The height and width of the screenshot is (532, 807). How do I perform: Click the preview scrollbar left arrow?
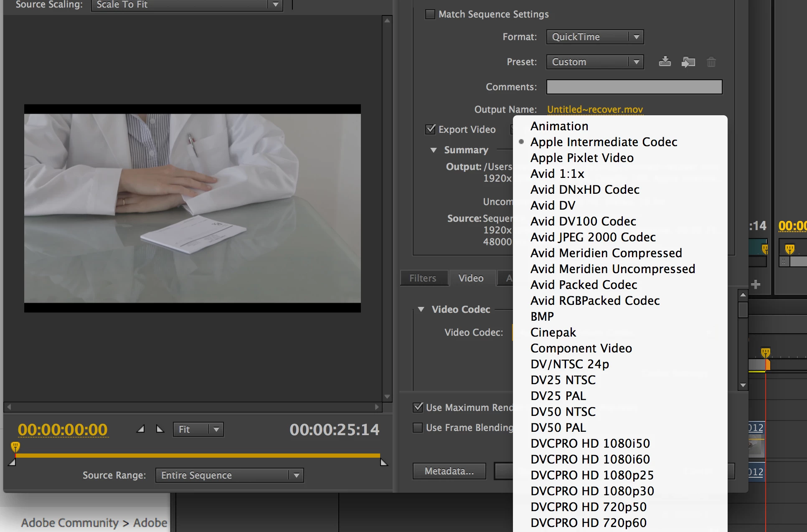click(9, 407)
